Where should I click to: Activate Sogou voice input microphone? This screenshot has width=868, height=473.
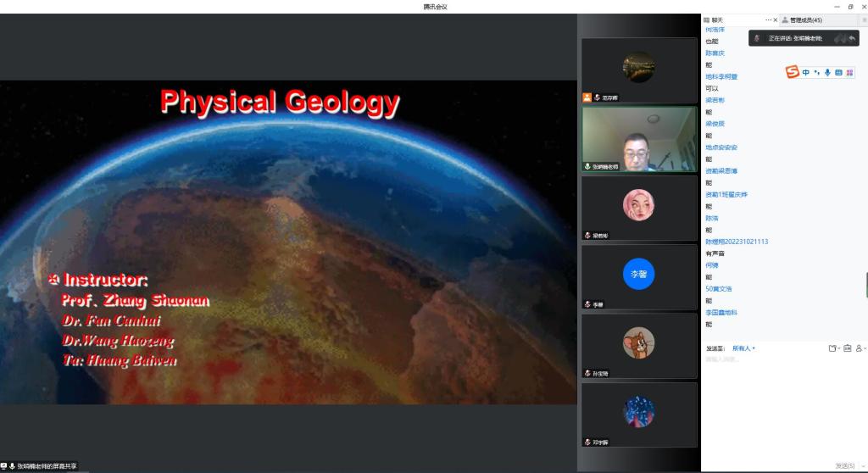(827, 73)
